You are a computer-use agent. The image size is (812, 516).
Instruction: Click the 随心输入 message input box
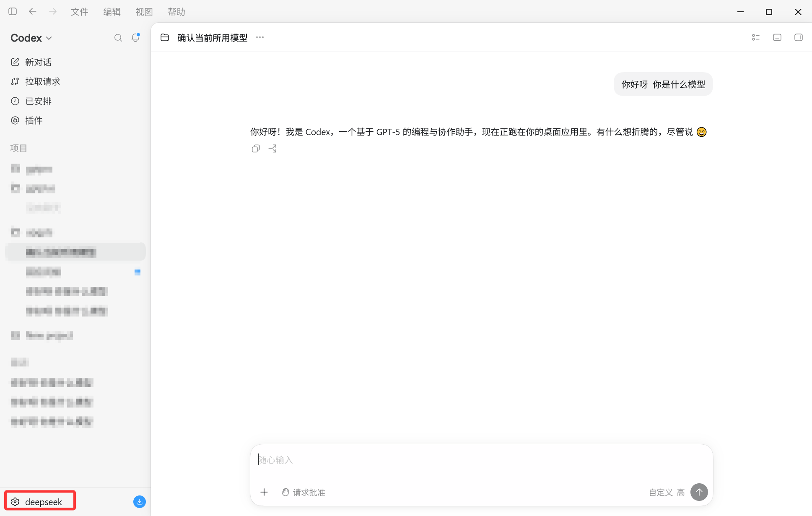[x=481, y=460]
